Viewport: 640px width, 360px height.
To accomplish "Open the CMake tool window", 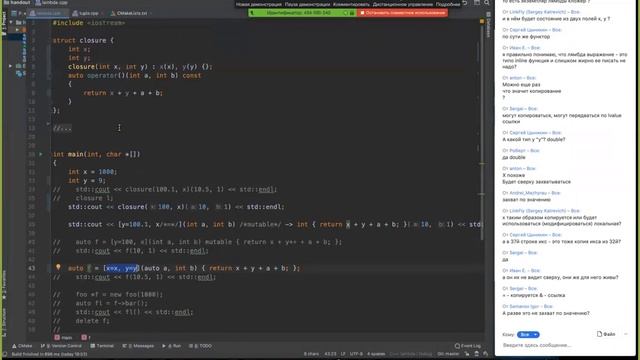I will tap(22, 346).
